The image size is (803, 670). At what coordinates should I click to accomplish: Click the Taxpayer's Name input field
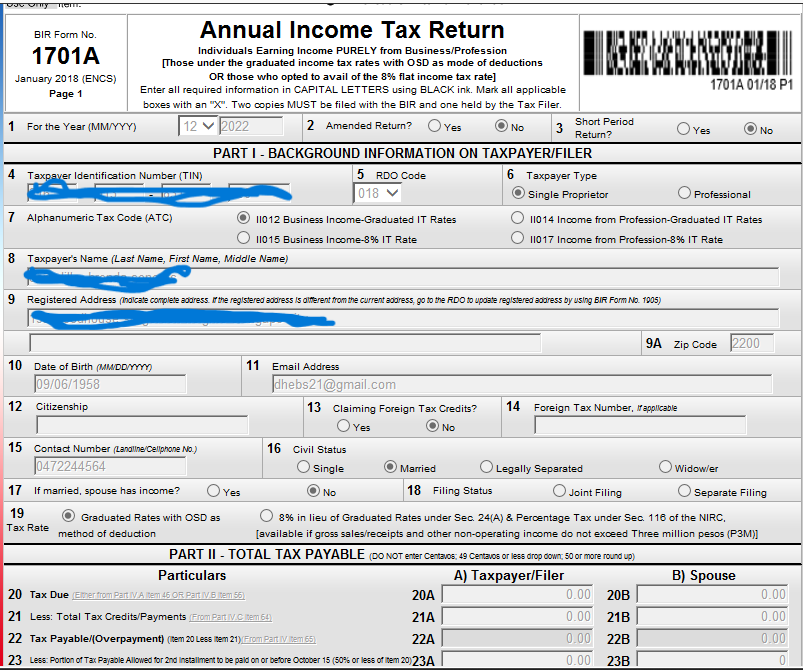tap(404, 277)
